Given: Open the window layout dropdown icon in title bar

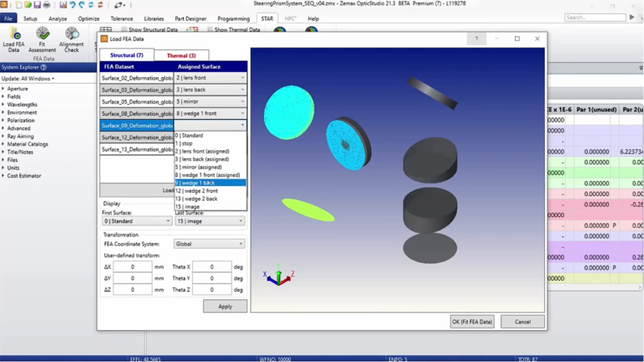Looking at the screenshot, I should pyautogui.click(x=119, y=5).
